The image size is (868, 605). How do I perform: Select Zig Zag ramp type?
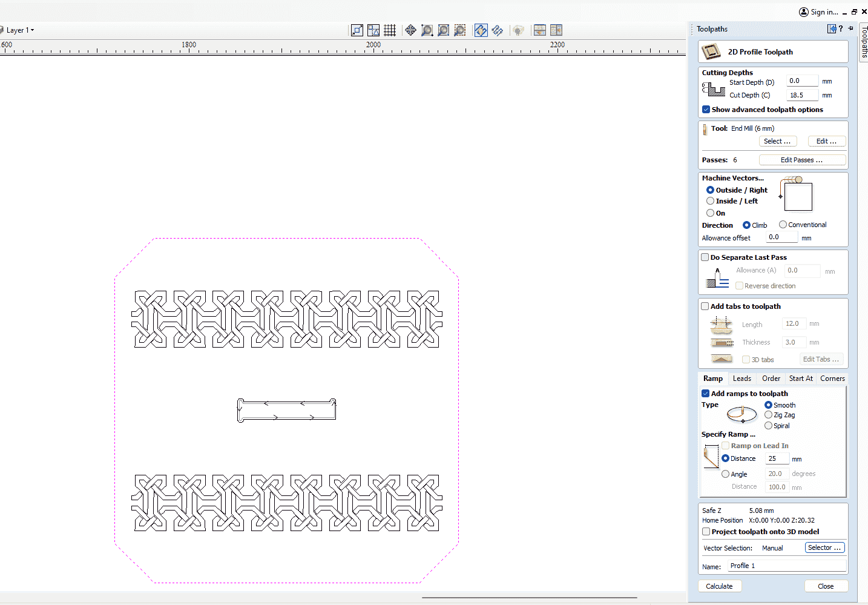point(768,415)
